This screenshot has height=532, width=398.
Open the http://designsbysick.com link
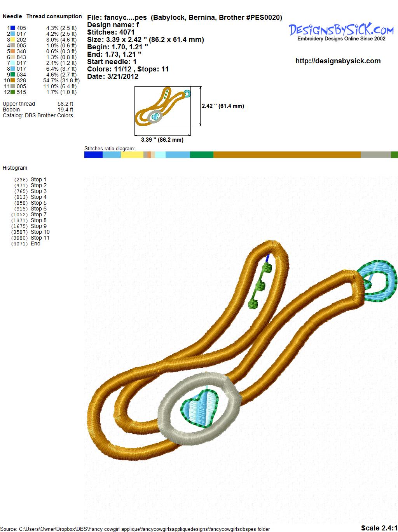coord(338,61)
